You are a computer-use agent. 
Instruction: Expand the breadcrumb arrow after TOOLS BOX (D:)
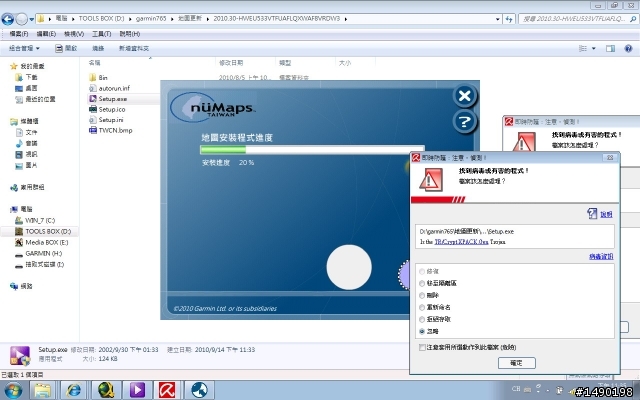coord(131,19)
